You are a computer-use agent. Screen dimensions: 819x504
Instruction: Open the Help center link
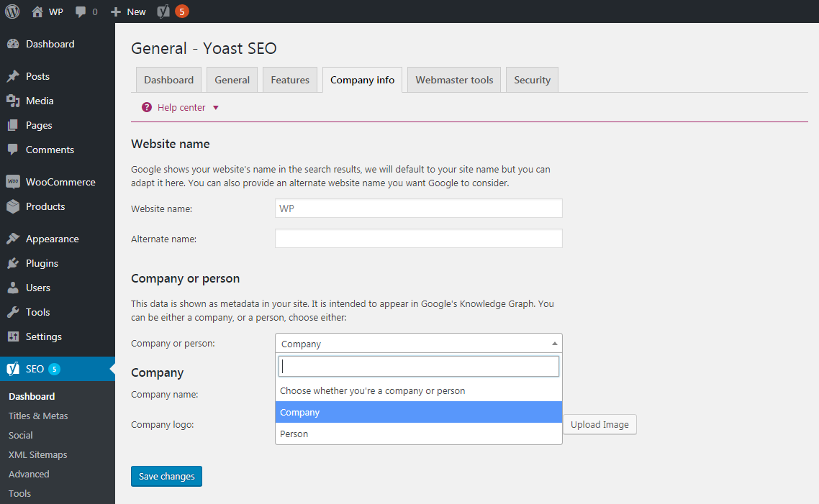click(x=181, y=107)
